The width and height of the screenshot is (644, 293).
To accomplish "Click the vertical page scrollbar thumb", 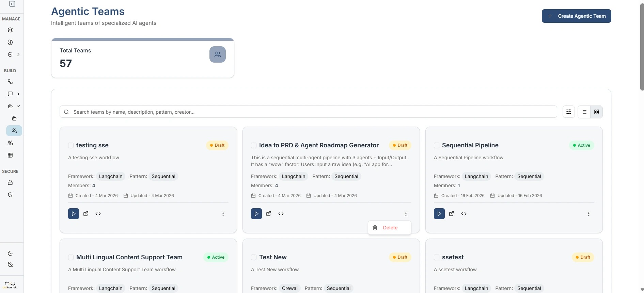I will pyautogui.click(x=642, y=46).
